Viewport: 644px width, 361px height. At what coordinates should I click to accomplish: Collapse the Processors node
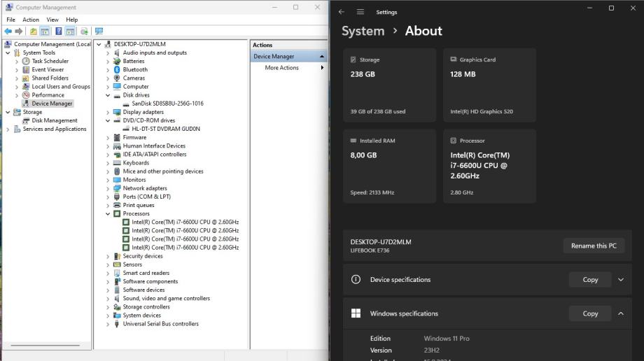pos(108,214)
